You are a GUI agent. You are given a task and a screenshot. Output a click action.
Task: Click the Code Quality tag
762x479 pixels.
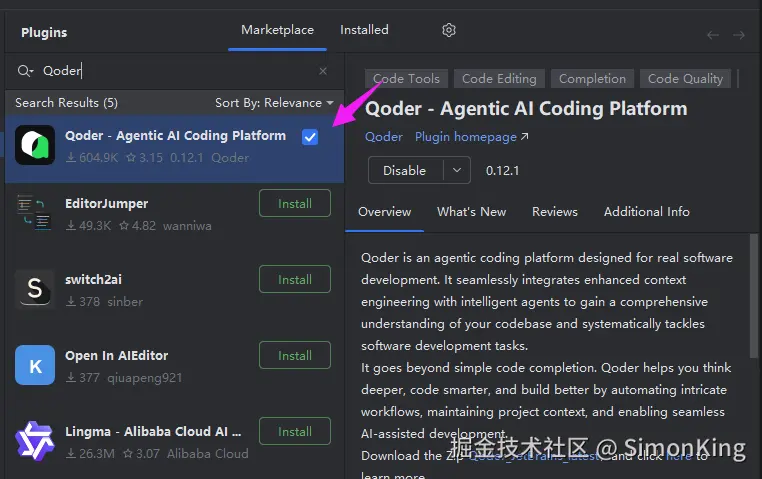point(685,79)
